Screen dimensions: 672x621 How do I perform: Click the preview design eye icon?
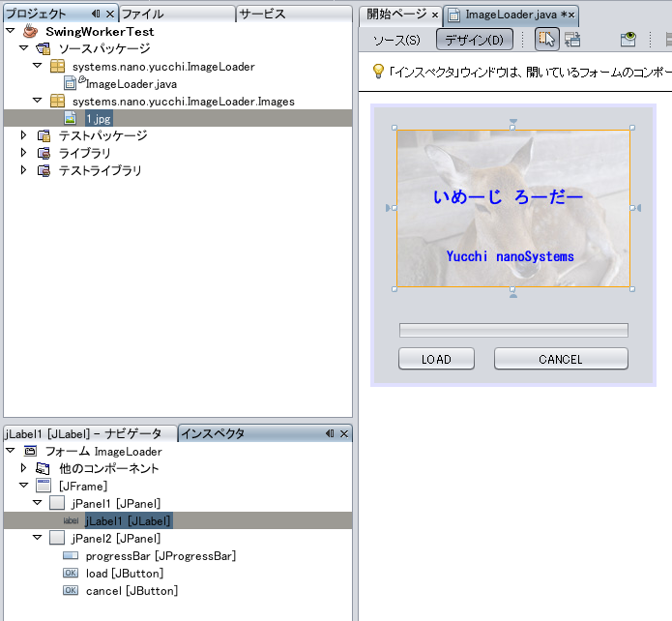628,40
